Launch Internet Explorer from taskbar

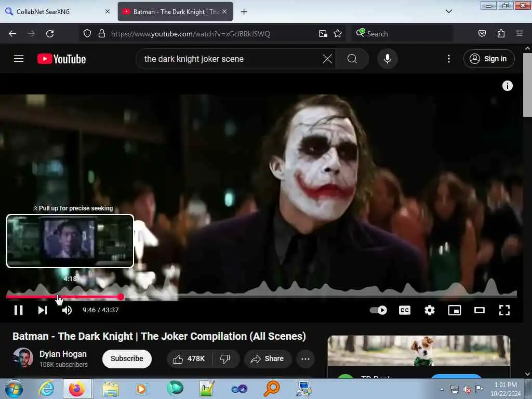(x=46, y=389)
